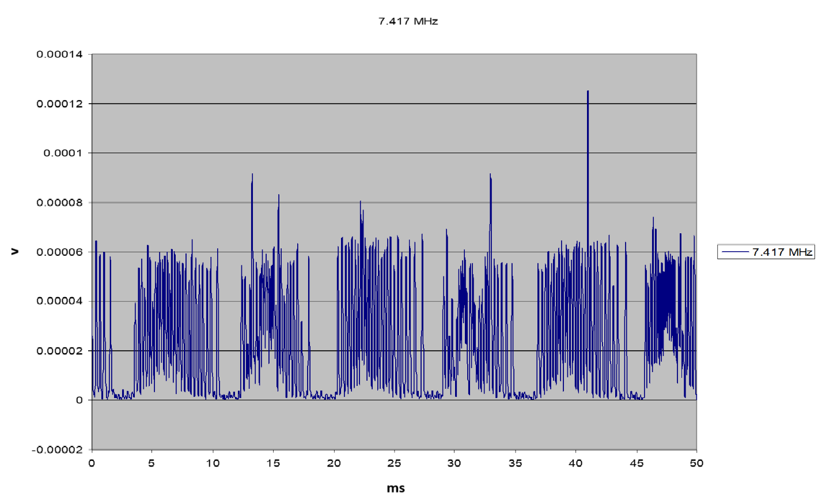Click x-axis label 50
Viewport: 822px width, 504px height.
696,463
